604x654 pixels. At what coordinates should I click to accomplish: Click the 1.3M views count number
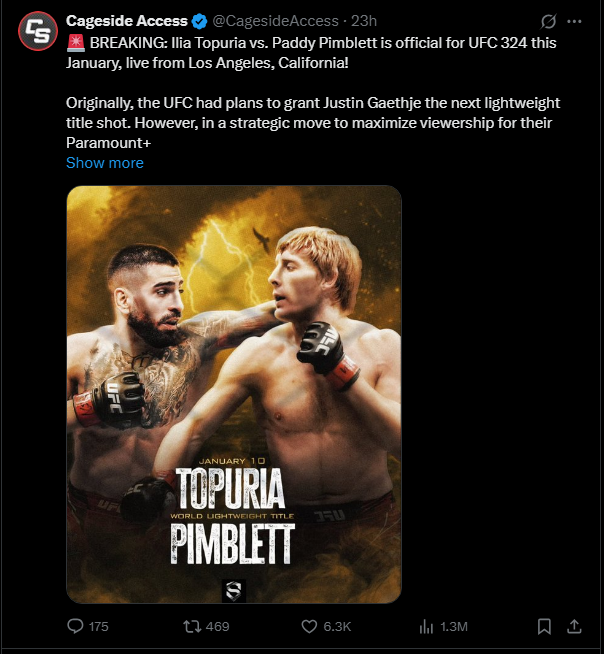coord(454,626)
